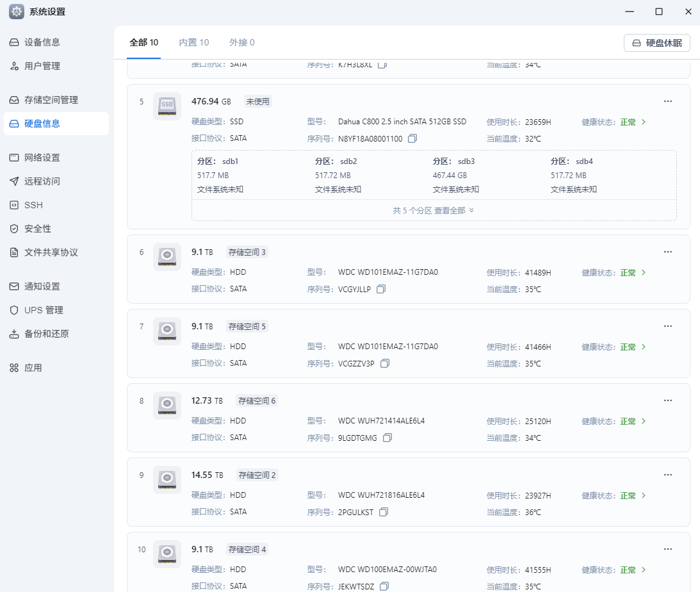The height and width of the screenshot is (592, 700).
Task: Switch to 全部 10 tab
Action: pyautogui.click(x=143, y=42)
